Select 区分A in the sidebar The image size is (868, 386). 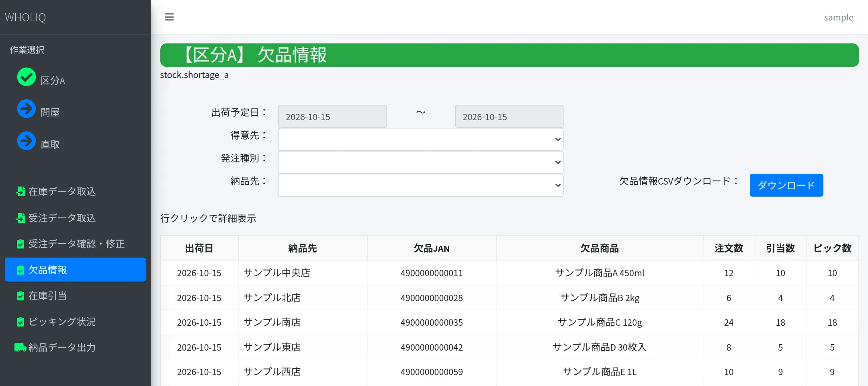53,80
